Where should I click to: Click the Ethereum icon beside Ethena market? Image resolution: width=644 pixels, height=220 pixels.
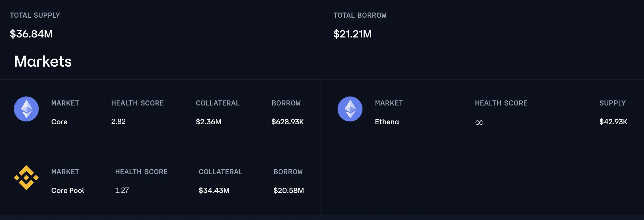[350, 109]
